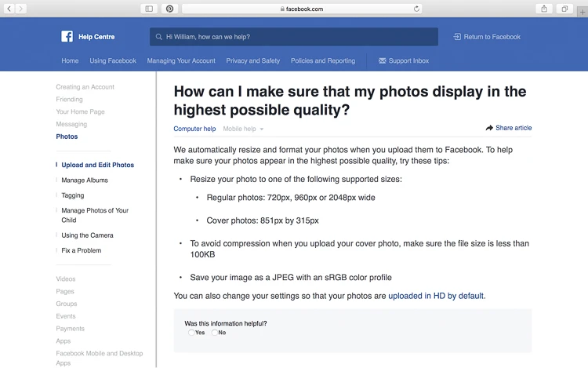Viewport: 588px width, 368px height.
Task: Open the Safari share icon
Action: 544,9
